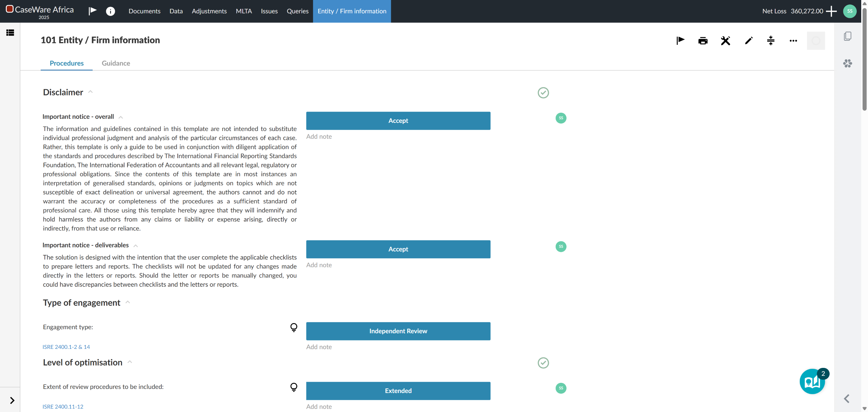The width and height of the screenshot is (868, 412).
Task: Collapse the Important notice - overall paragraph
Action: click(121, 117)
